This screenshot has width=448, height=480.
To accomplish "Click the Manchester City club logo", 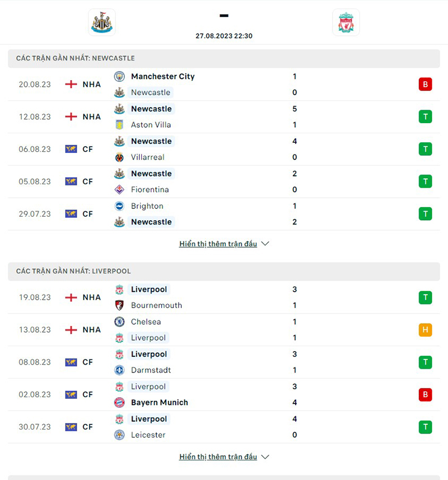I will click(x=119, y=77).
